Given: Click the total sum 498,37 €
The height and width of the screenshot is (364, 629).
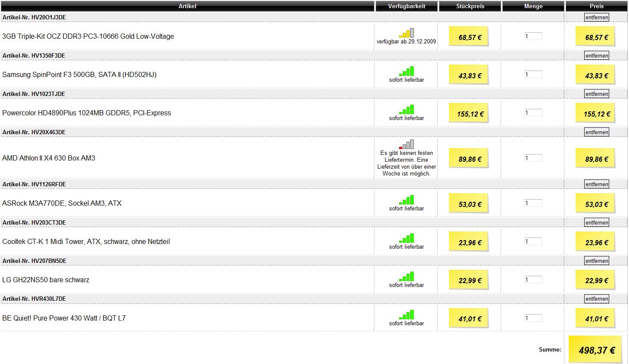Looking at the screenshot, I should (596, 349).
